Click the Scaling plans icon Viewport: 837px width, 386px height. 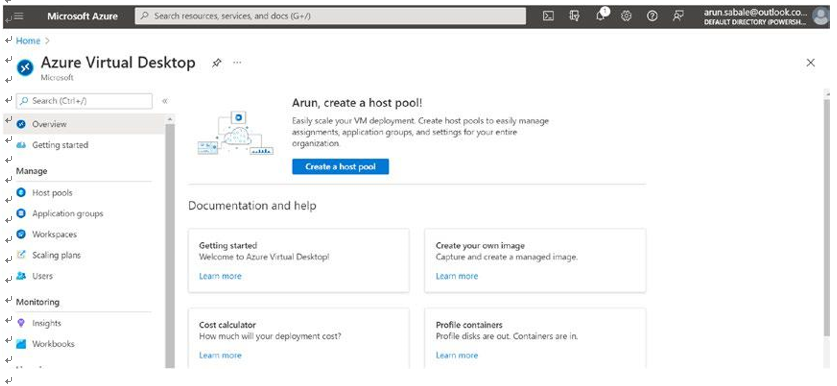pos(21,255)
